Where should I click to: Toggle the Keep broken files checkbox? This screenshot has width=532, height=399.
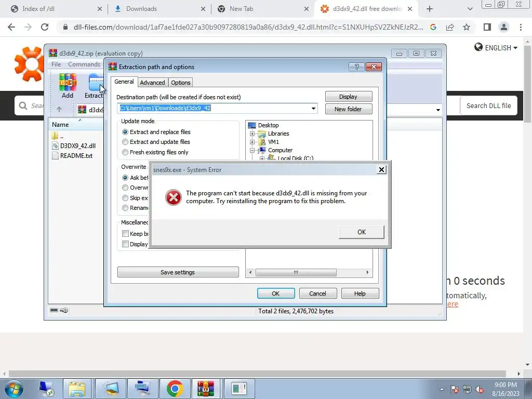tap(125, 234)
